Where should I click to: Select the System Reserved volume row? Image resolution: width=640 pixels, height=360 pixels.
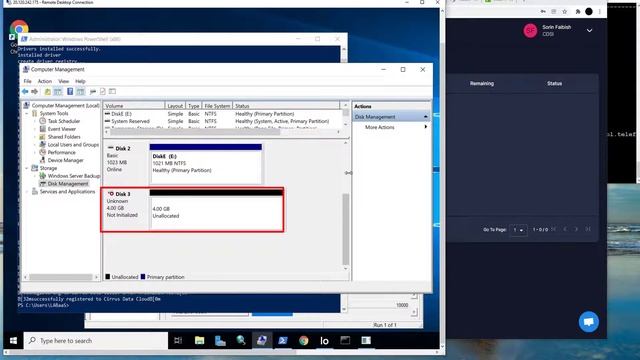point(222,121)
